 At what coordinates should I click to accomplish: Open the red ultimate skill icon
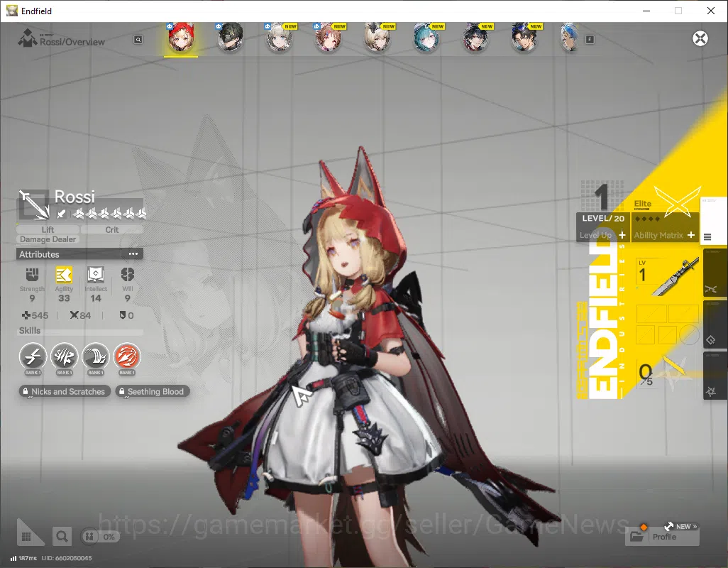(x=127, y=356)
